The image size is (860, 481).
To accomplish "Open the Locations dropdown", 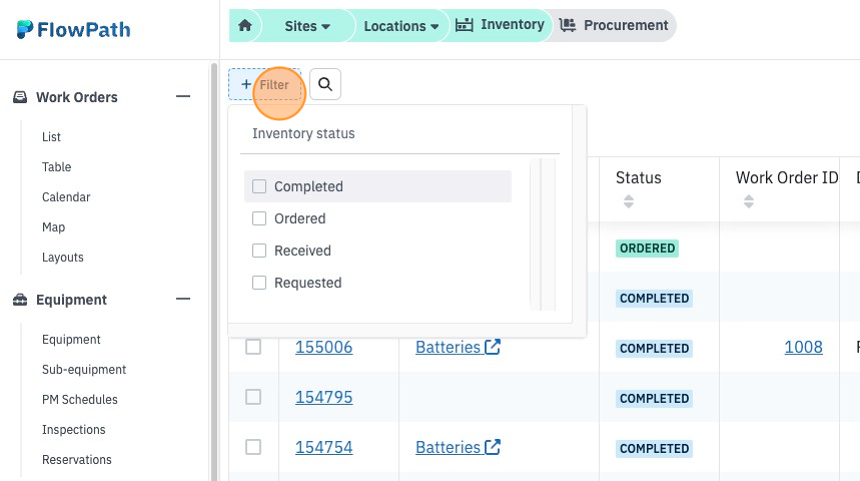I will [401, 26].
